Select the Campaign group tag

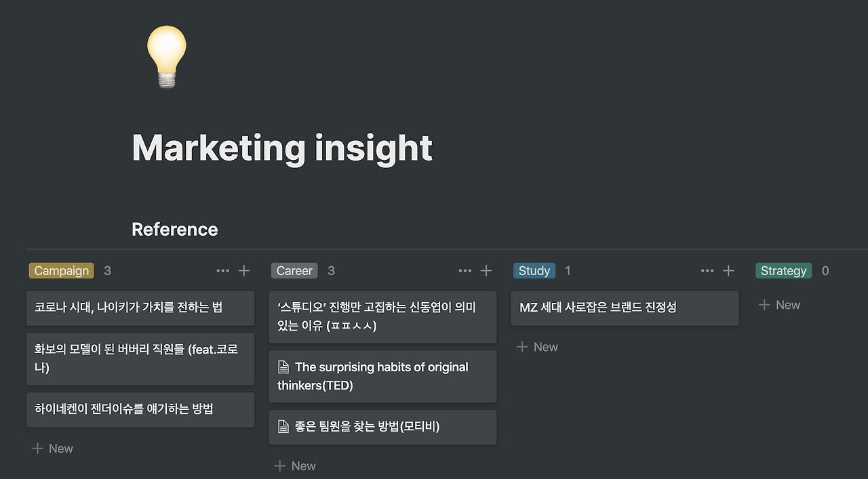pyautogui.click(x=62, y=271)
